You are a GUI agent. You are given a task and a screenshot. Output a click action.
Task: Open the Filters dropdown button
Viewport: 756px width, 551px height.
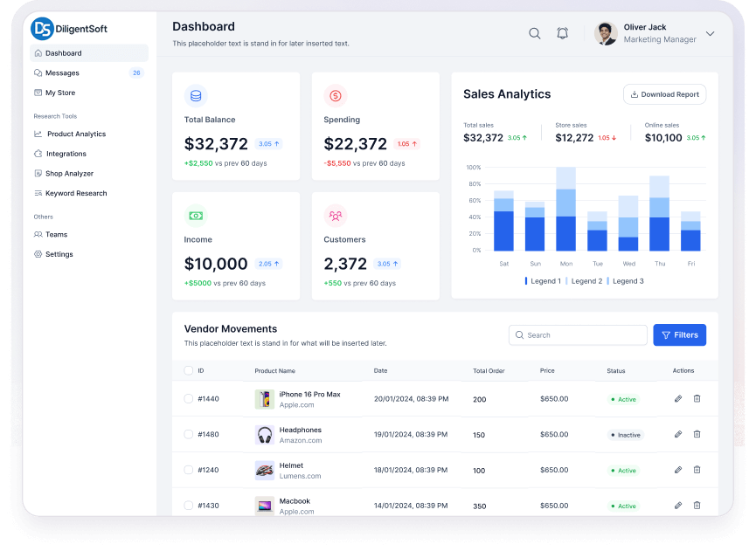pos(679,334)
